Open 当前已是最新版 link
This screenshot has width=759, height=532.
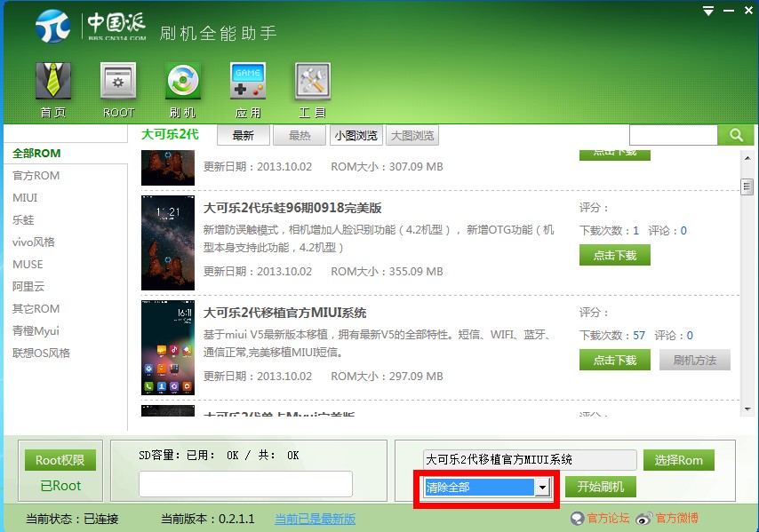coord(316,519)
